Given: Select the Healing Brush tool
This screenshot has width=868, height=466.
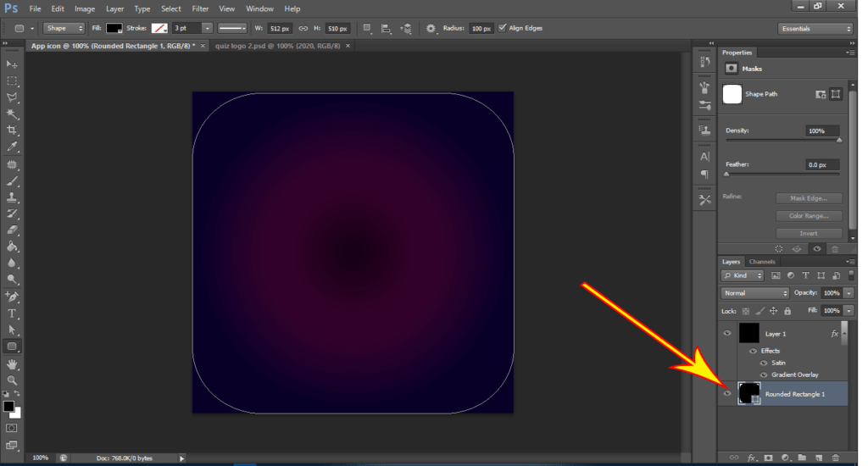Looking at the screenshot, I should pyautogui.click(x=12, y=165).
